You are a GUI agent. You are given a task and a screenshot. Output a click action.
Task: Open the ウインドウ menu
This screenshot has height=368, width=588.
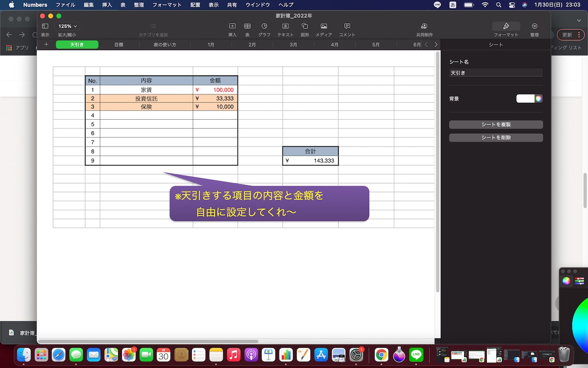(x=258, y=5)
